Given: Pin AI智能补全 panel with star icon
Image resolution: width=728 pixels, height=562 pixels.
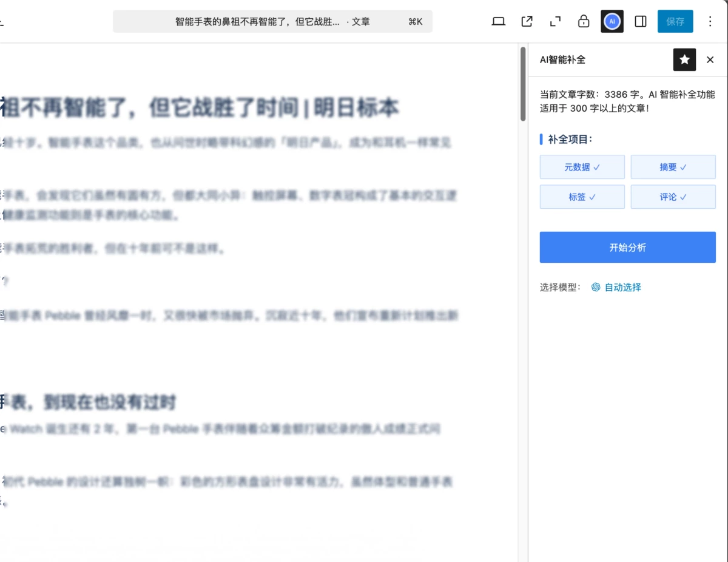Looking at the screenshot, I should (684, 59).
